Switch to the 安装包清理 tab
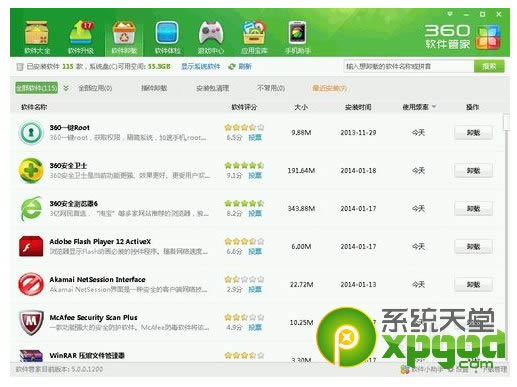This screenshot has width=517, height=387. [212, 88]
